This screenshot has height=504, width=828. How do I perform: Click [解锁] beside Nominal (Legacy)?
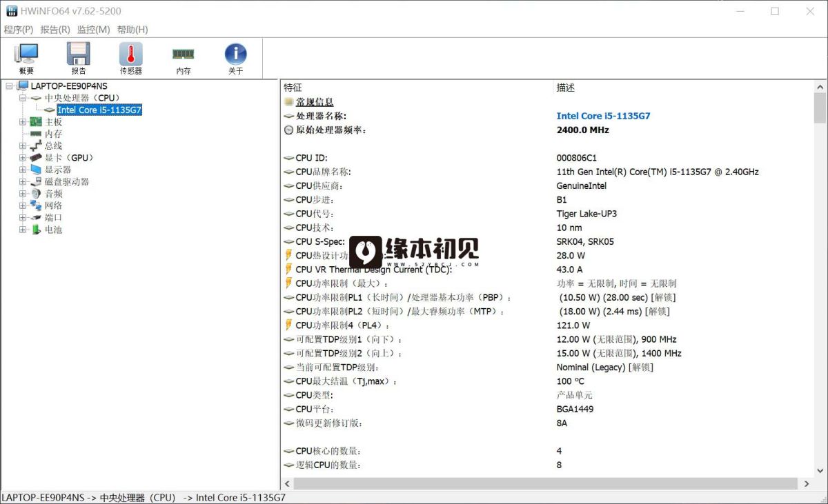(x=641, y=367)
